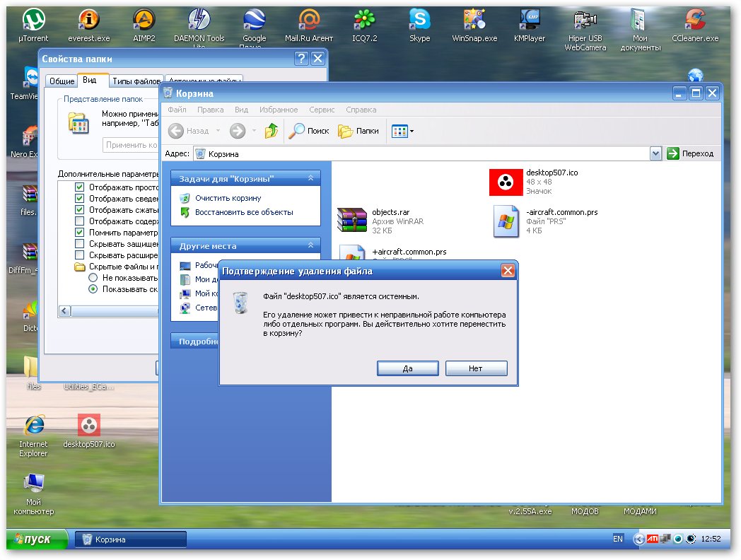
Task: Click the help question mark in Свойства папки
Action: (x=301, y=59)
